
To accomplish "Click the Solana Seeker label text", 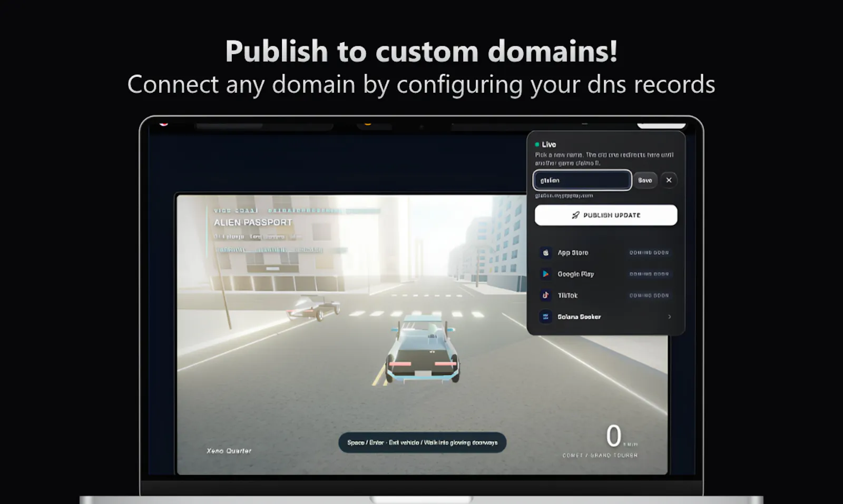I will pos(579,317).
